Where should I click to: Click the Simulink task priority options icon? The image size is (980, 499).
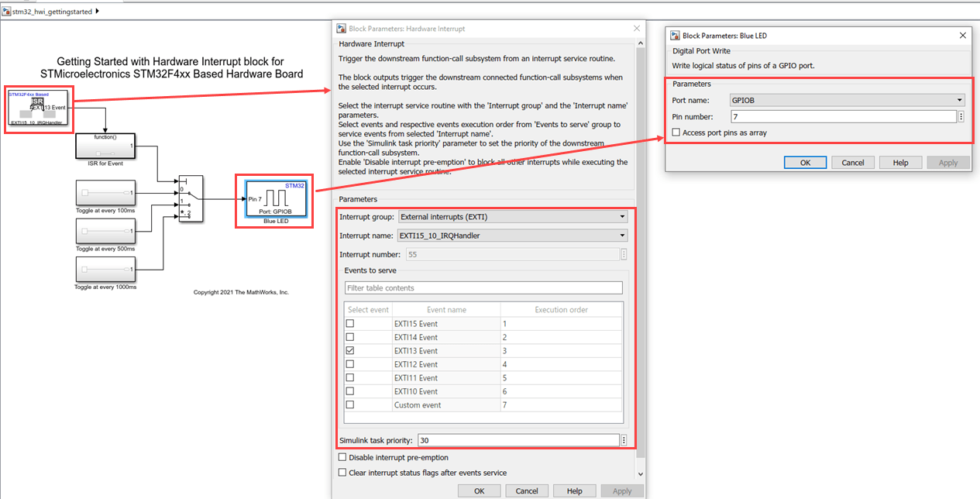(624, 440)
